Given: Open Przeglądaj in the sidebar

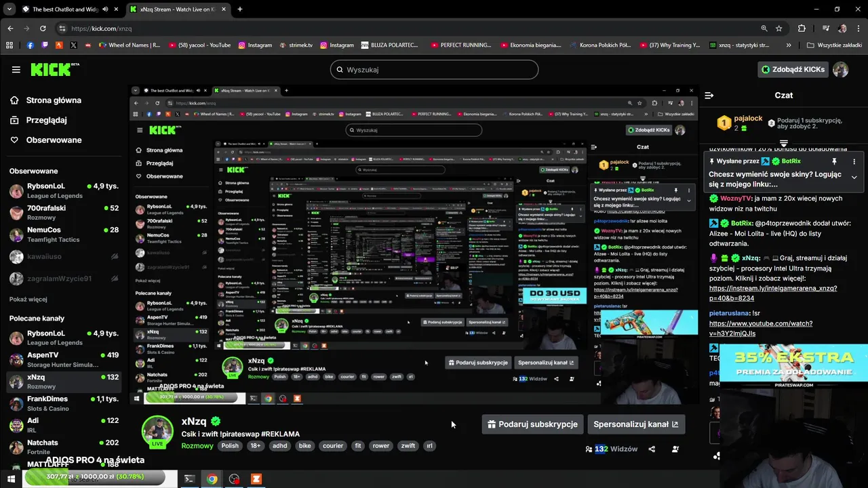Looking at the screenshot, I should tap(40, 120).
